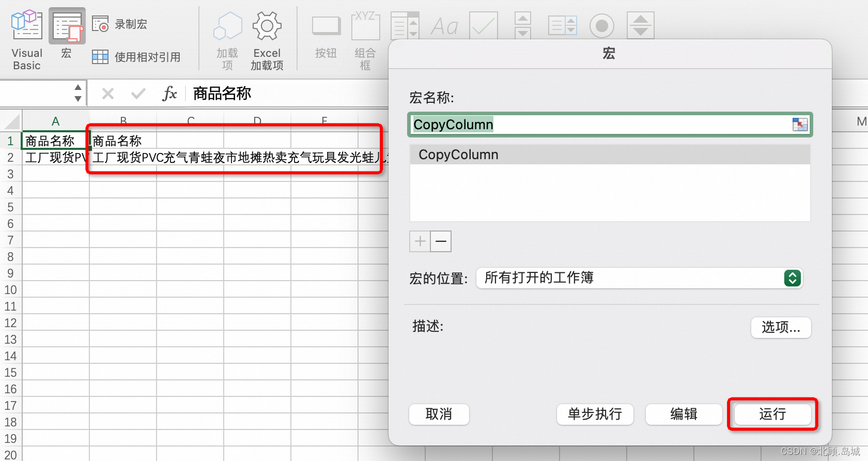Click 运行 to run the macro
Viewport: 868px width, 461px height.
tap(772, 414)
